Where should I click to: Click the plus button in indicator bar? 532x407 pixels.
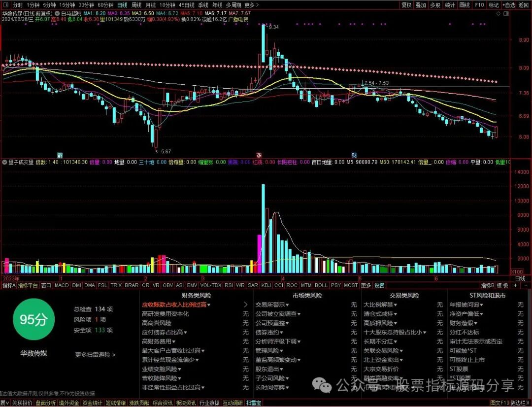[x=516, y=285]
